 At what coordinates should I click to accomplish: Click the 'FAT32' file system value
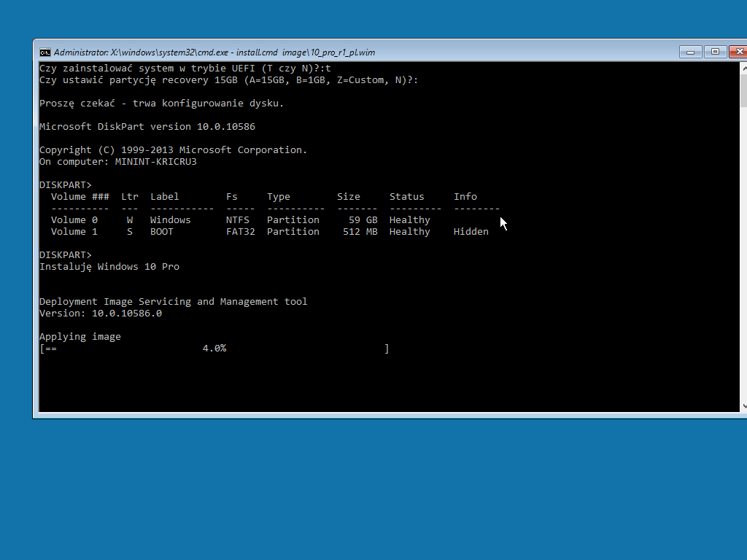(240, 232)
